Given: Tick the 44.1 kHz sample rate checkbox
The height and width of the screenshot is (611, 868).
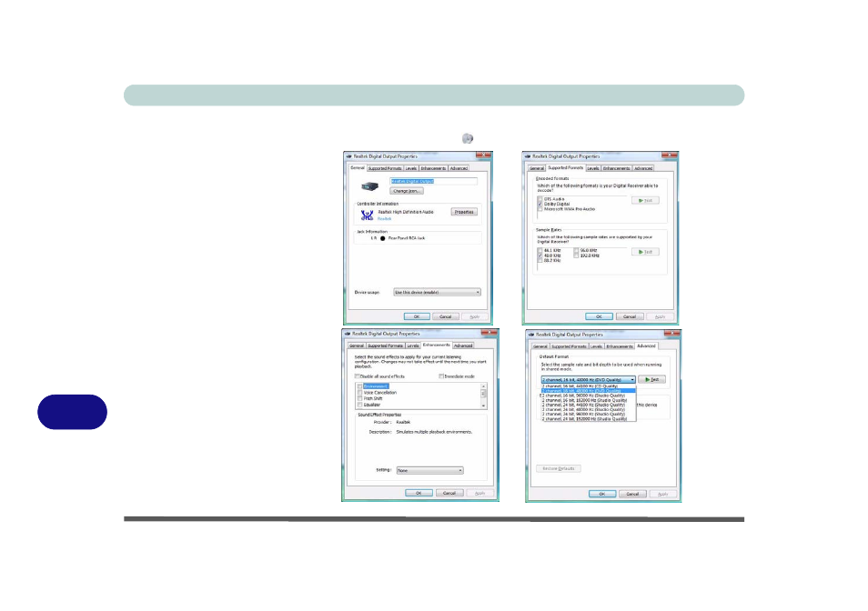Looking at the screenshot, I should (540, 250).
